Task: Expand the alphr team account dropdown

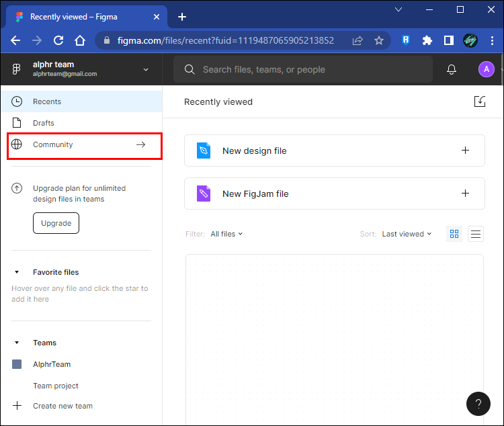Action: click(x=146, y=69)
